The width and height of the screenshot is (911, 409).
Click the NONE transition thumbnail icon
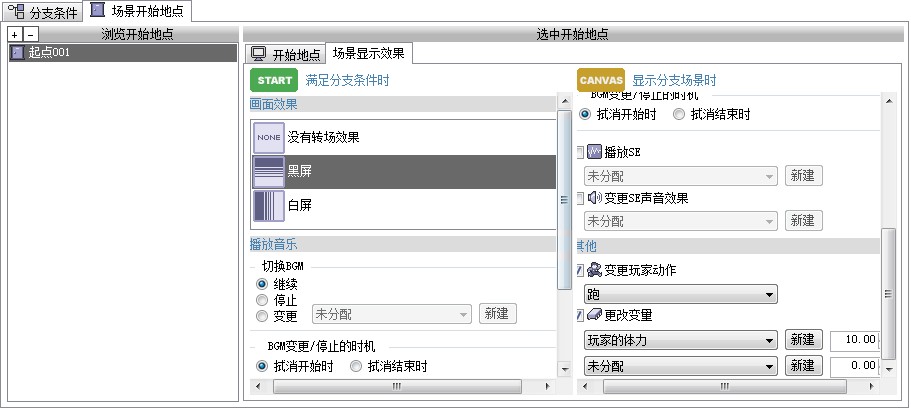coord(268,138)
